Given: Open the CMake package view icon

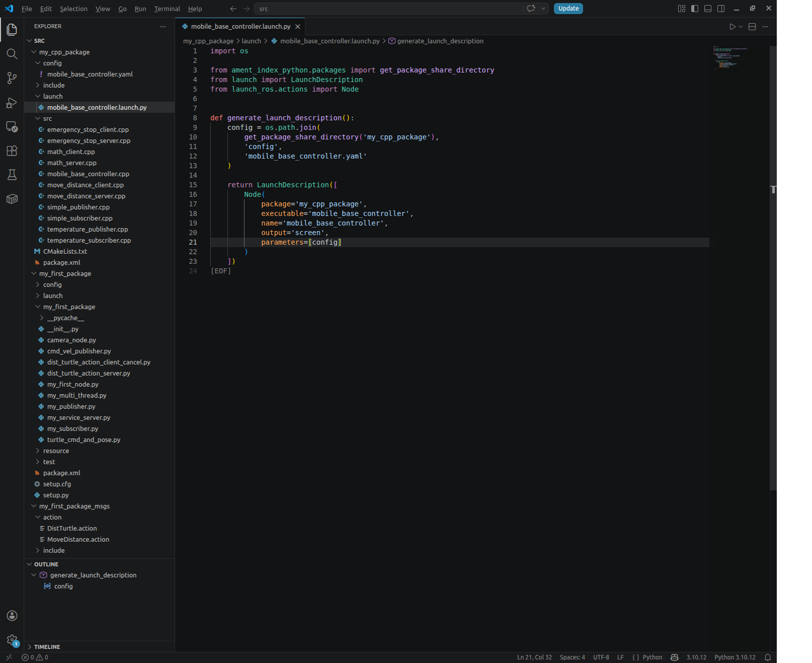Looking at the screenshot, I should coord(12,199).
